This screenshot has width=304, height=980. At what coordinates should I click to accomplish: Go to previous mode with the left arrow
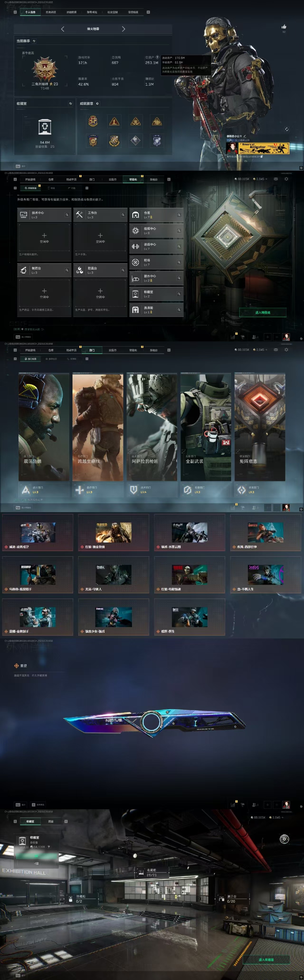point(63,29)
